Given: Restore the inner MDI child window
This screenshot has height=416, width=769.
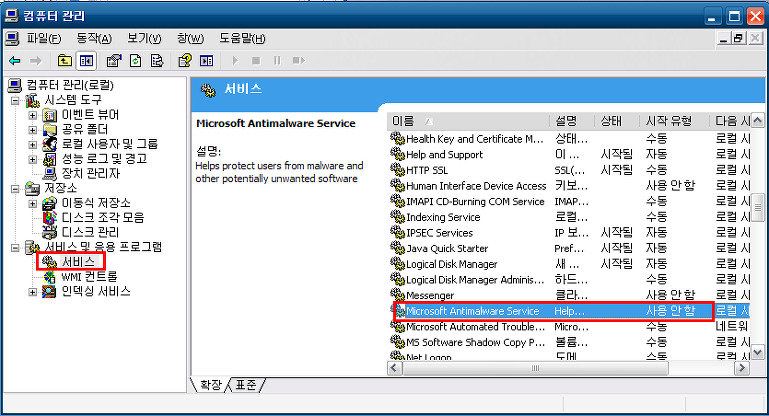Looking at the screenshot, I should pyautogui.click(x=739, y=38).
